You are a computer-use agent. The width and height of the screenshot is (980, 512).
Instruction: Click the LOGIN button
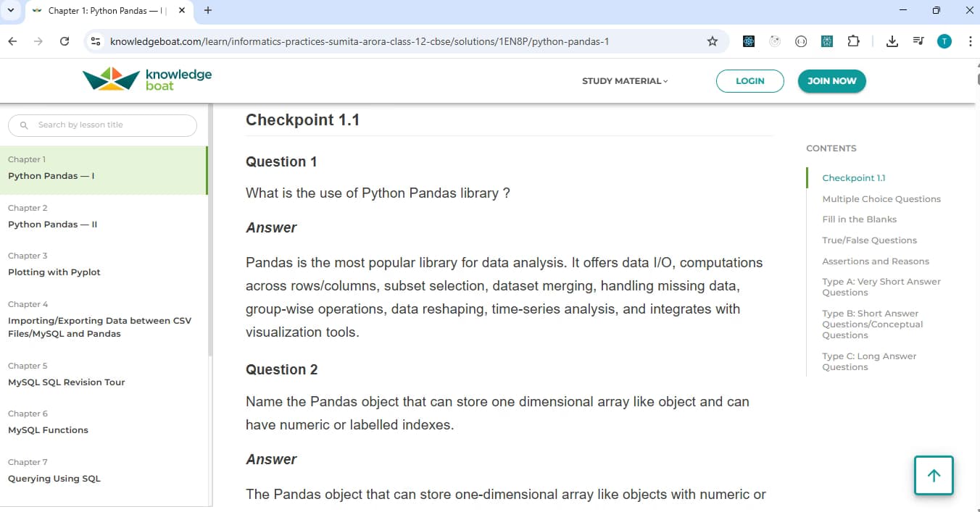[x=749, y=81]
